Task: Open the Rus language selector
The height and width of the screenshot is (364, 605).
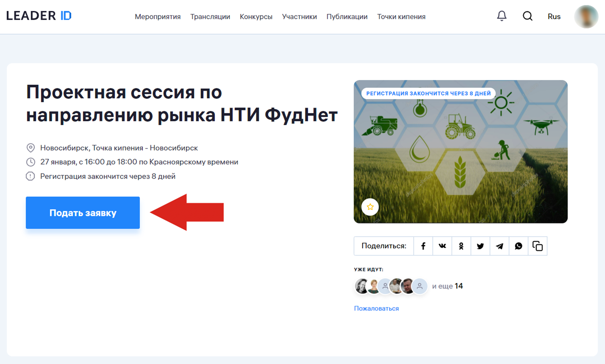Action: [554, 17]
